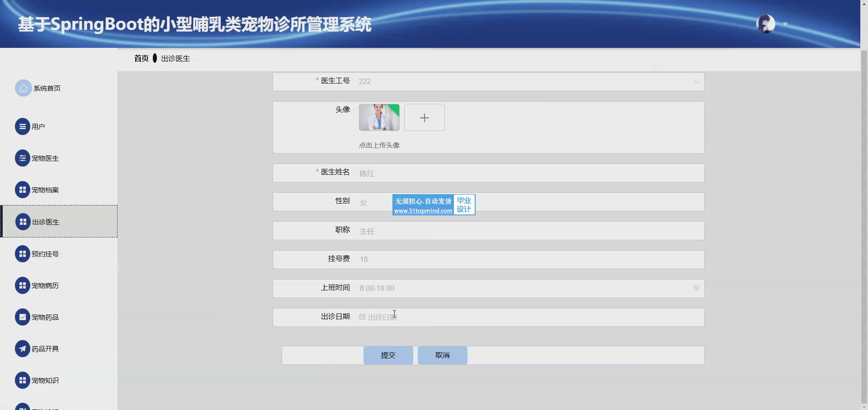Image resolution: width=868 pixels, height=410 pixels.
Task: Cancel the form with 取消 button
Action: (x=442, y=355)
